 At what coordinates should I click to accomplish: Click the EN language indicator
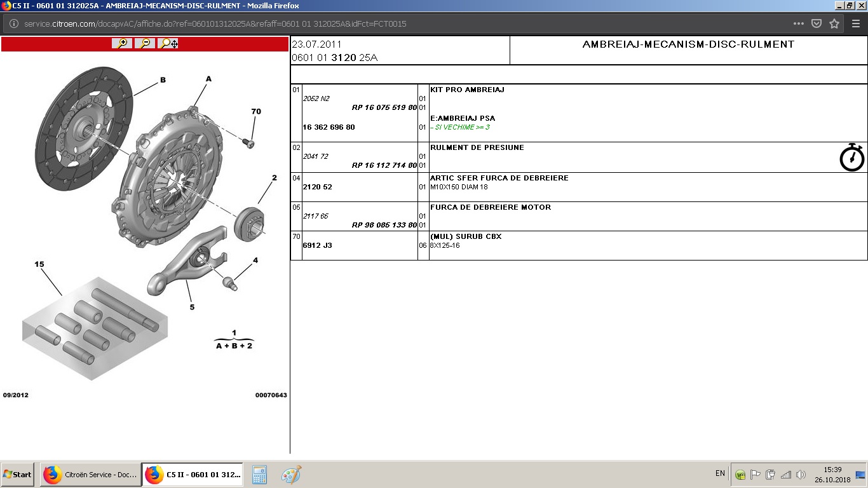(x=720, y=473)
